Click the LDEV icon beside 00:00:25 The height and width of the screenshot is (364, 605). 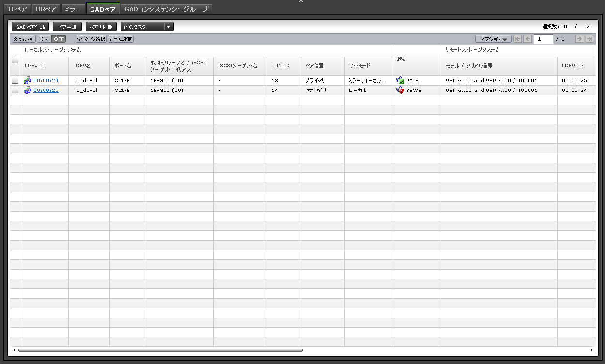click(28, 91)
